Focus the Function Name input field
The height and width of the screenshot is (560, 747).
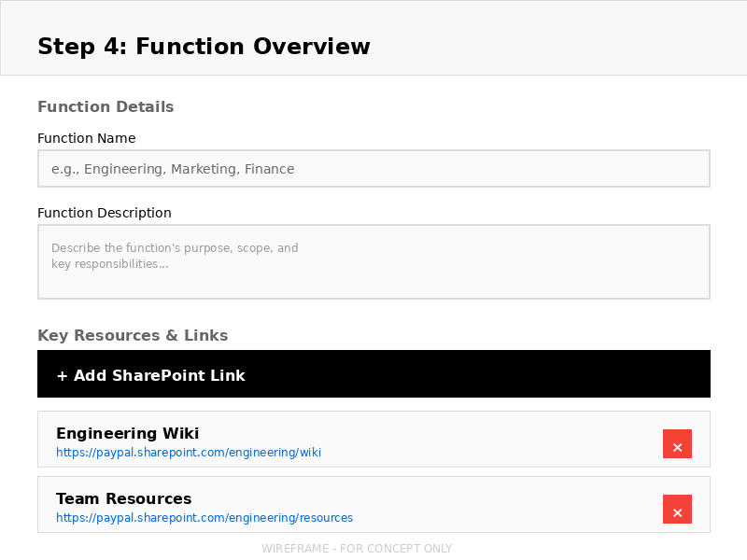click(373, 169)
